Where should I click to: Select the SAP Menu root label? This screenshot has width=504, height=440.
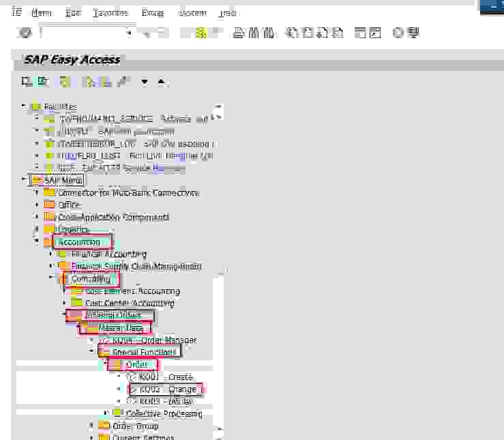63,180
